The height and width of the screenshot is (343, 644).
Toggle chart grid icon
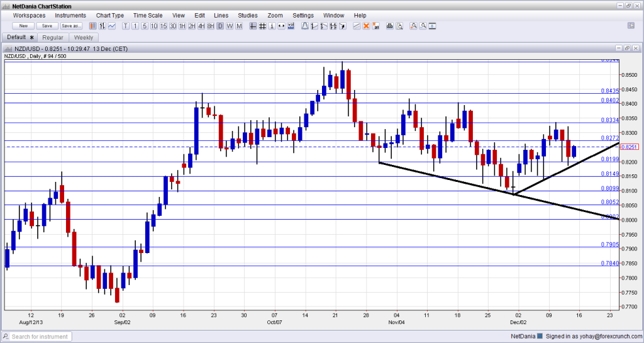click(262, 26)
